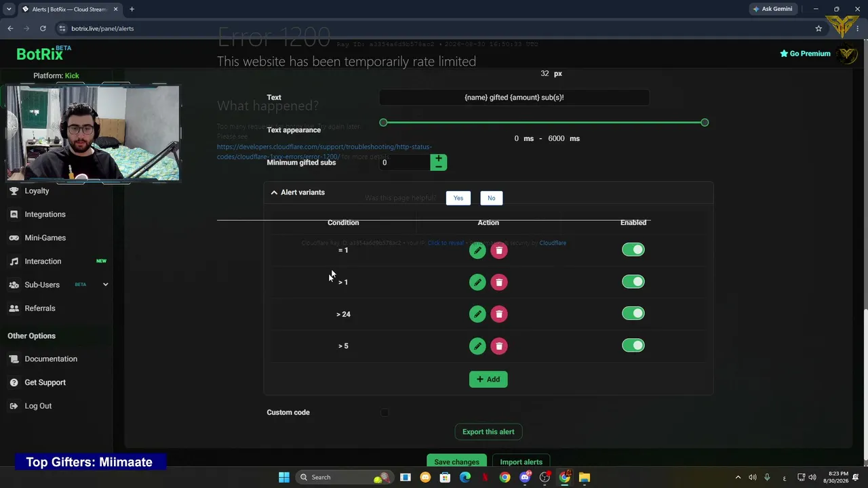
Task: Open Microsoft Store from the taskbar
Action: pyautogui.click(x=445, y=477)
